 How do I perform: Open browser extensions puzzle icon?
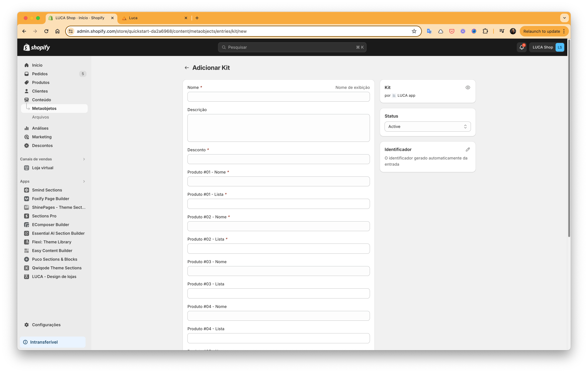(x=485, y=31)
